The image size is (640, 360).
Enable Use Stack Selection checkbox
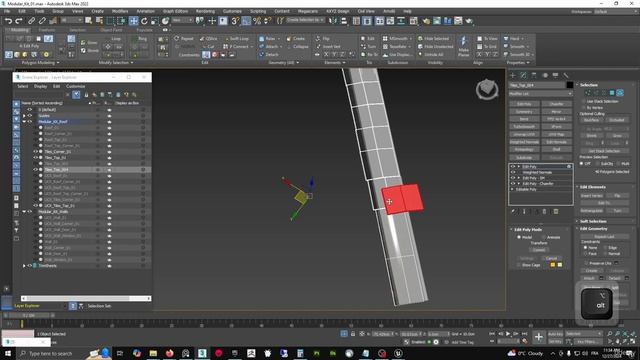(583, 101)
